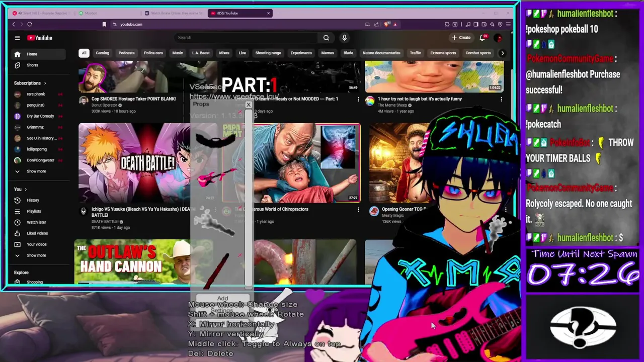The image size is (644, 362).
Task: Open options for try not to laugh video
Action: click(x=501, y=100)
